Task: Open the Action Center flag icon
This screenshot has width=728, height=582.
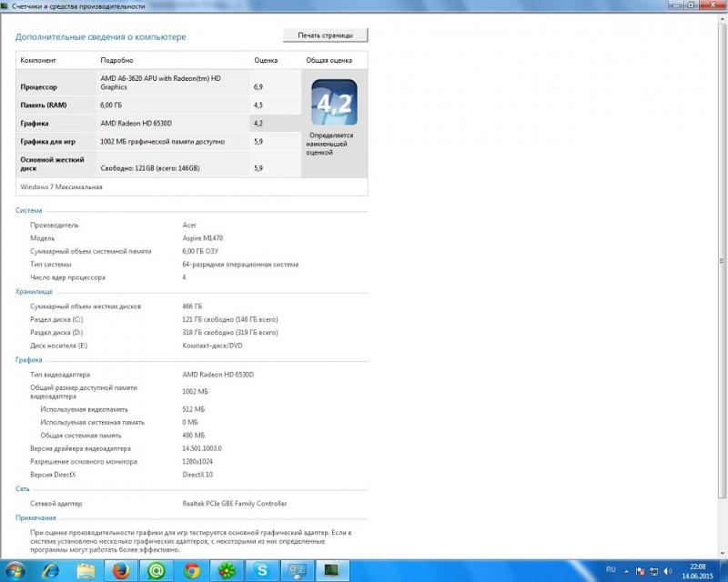Action: [x=640, y=571]
